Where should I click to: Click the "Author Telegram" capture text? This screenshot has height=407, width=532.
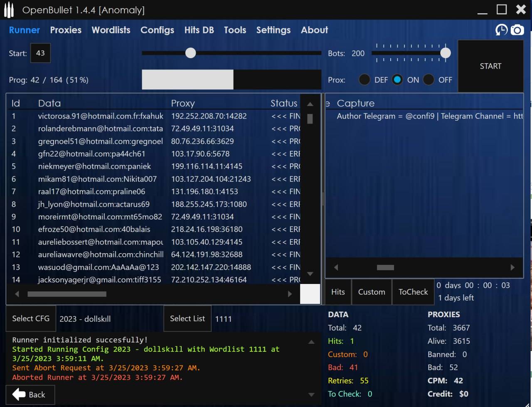point(430,116)
